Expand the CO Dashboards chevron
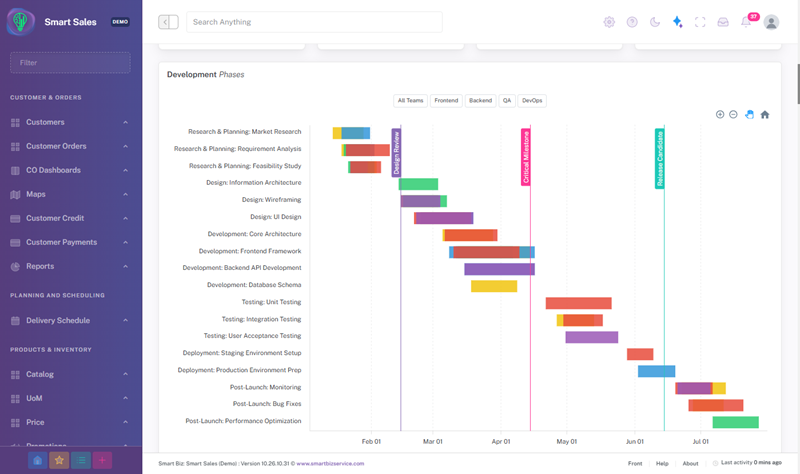 [126, 170]
